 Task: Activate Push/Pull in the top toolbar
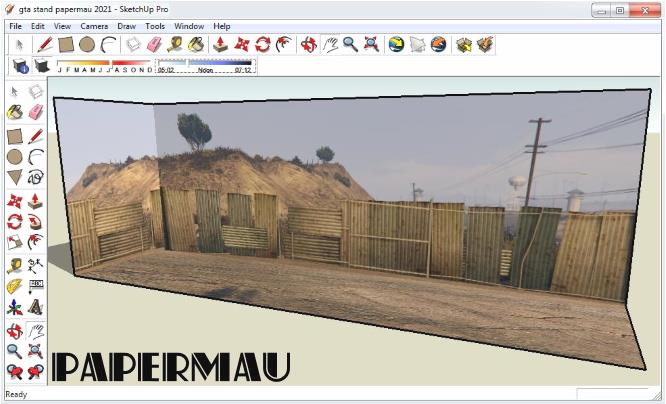(x=220, y=44)
